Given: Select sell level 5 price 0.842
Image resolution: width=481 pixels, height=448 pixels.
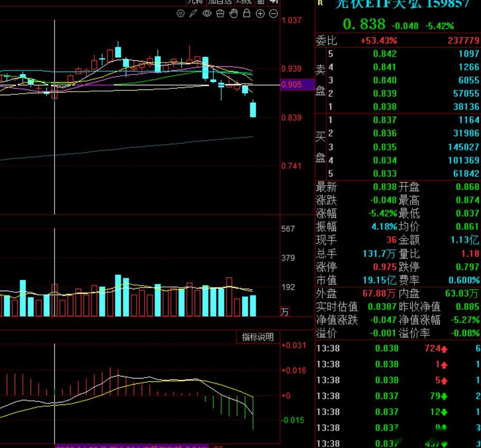Looking at the screenshot, I should click(x=385, y=53).
